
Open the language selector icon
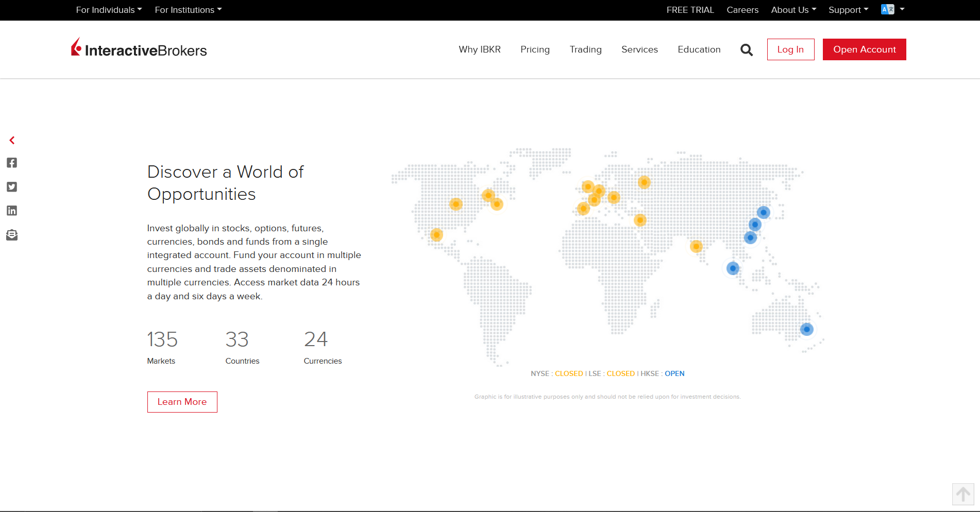(893, 9)
